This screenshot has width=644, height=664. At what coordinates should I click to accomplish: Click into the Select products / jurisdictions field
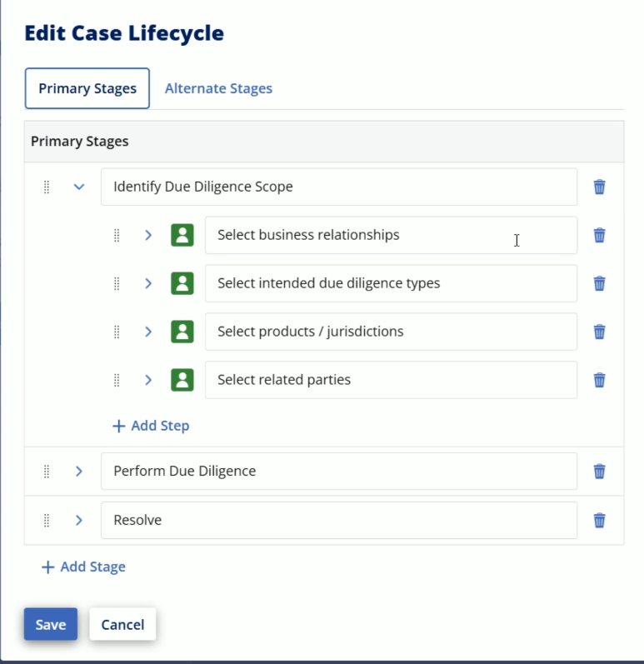[x=392, y=332]
